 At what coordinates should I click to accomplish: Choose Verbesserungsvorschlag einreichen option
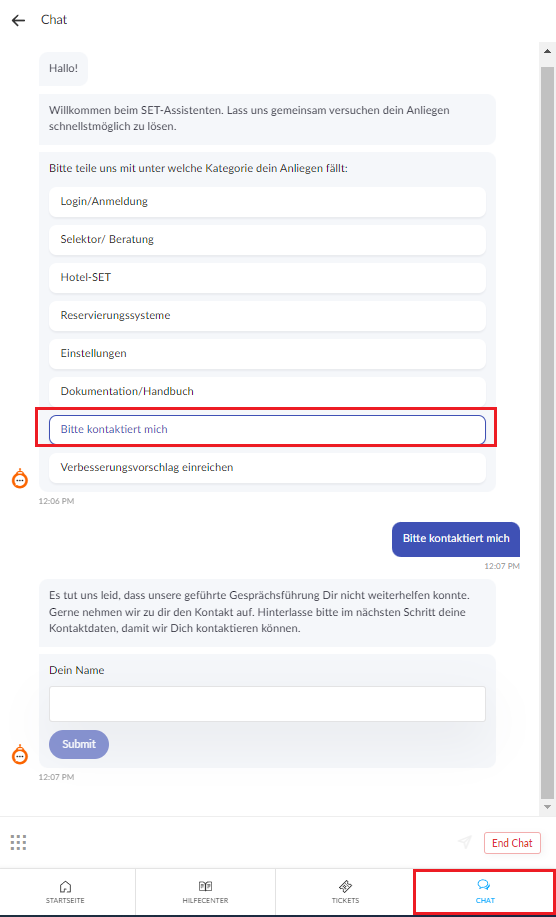(x=267, y=468)
